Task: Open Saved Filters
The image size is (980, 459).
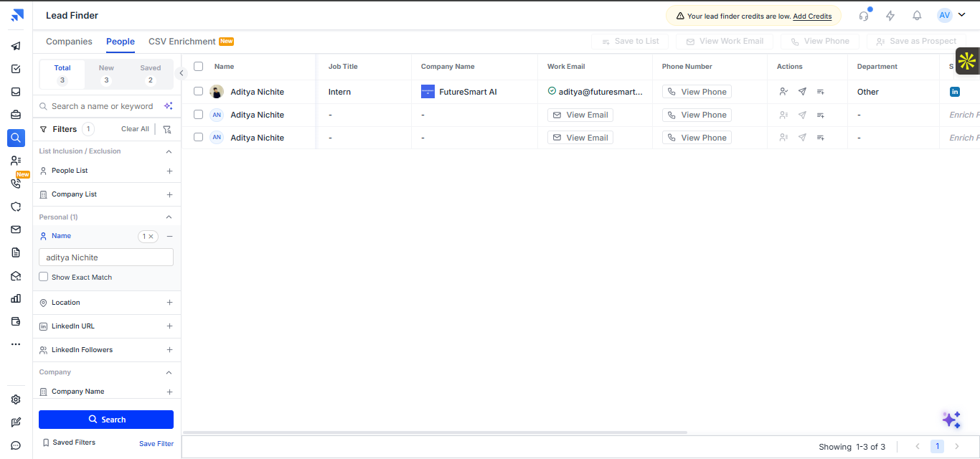Action: [x=68, y=443]
